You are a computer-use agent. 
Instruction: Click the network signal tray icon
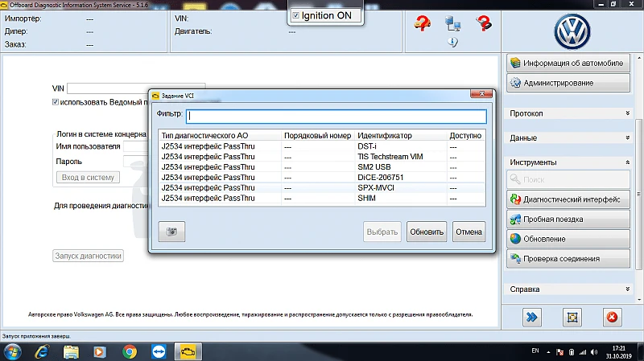tap(582, 352)
